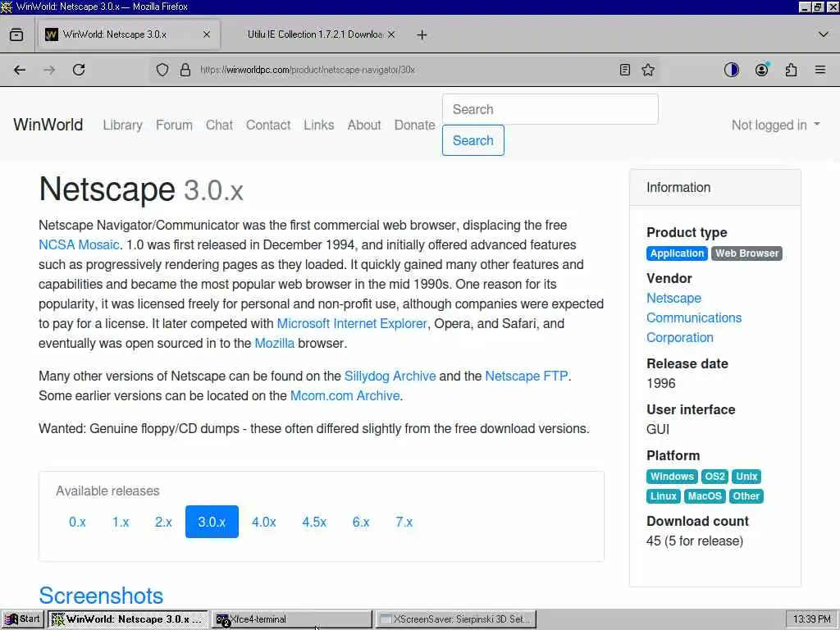Open the Start menu button
The width and height of the screenshot is (840, 630).
click(22, 619)
